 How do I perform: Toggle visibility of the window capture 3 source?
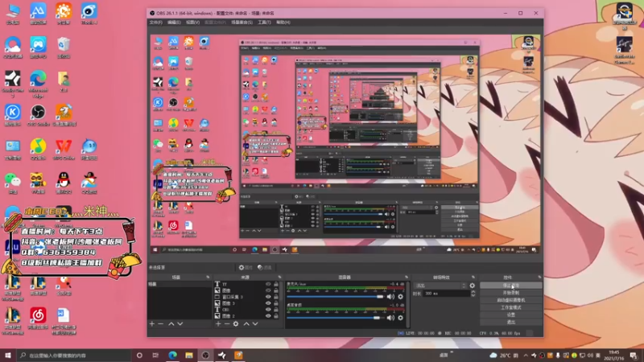coord(268,297)
